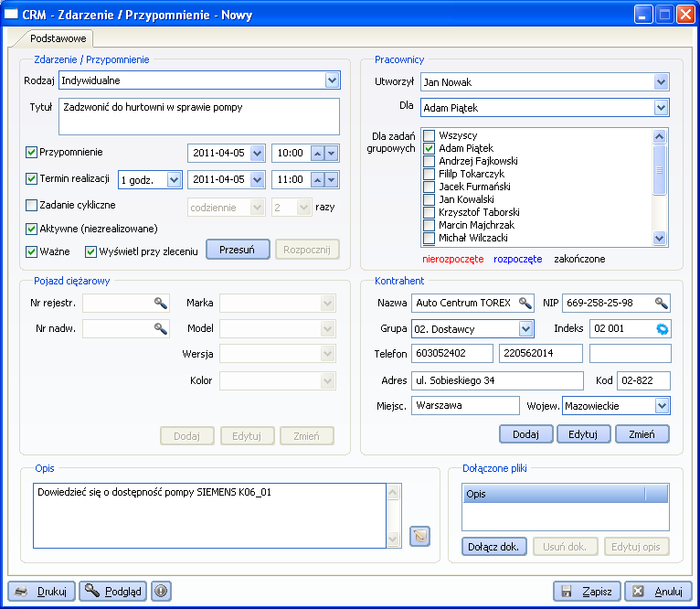Cancel with the Anuluj button
The height and width of the screenshot is (609, 700).
tap(658, 592)
